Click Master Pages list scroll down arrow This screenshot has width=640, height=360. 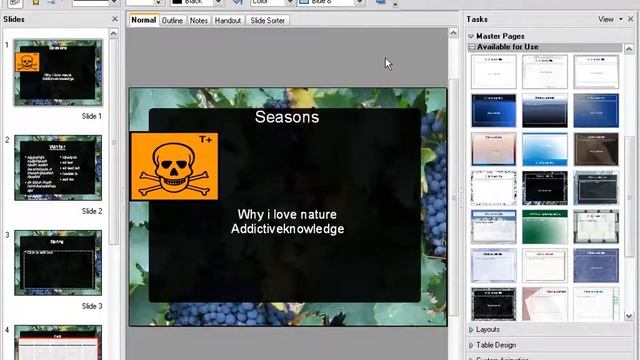(629, 316)
